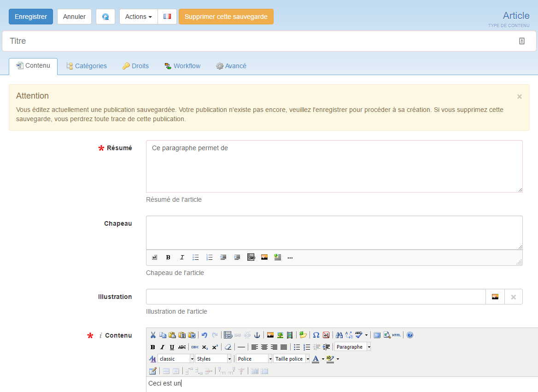Cut selection in the Contenu editor

pos(153,335)
